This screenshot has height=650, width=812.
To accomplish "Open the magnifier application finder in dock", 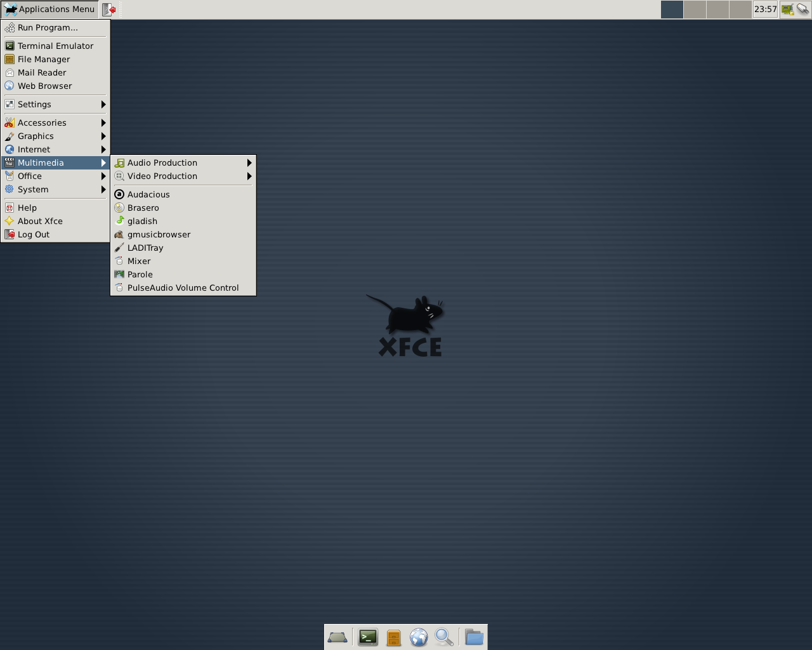I will (444, 637).
